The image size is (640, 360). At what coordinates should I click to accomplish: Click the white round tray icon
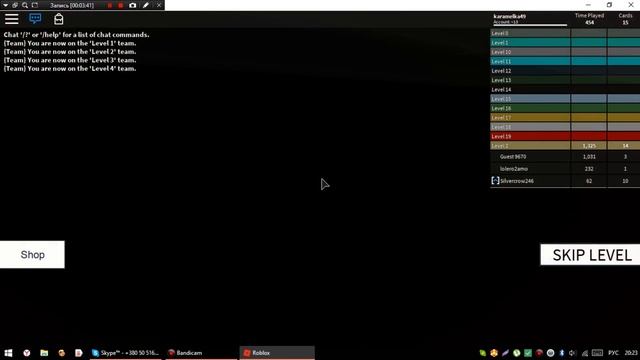pos(550,353)
